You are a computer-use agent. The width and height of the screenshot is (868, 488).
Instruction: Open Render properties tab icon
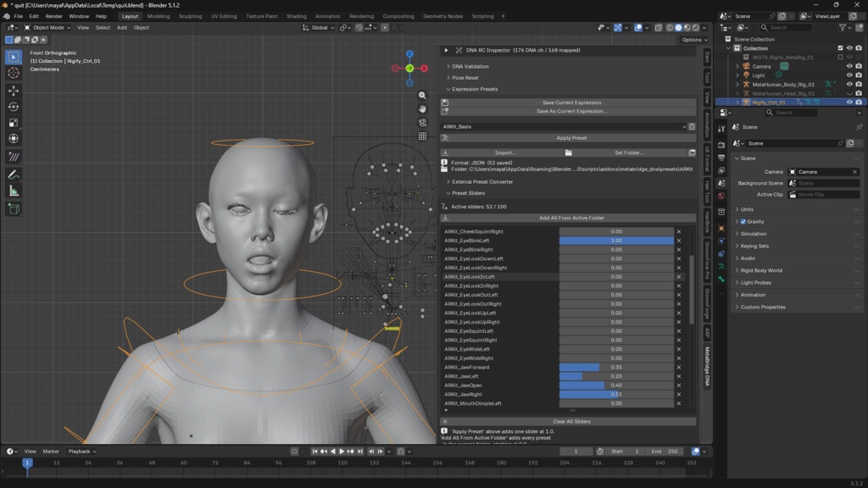tap(721, 144)
